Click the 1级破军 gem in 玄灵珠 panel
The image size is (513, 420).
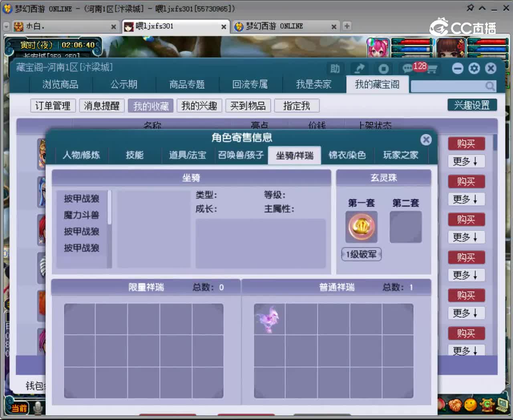click(x=361, y=226)
